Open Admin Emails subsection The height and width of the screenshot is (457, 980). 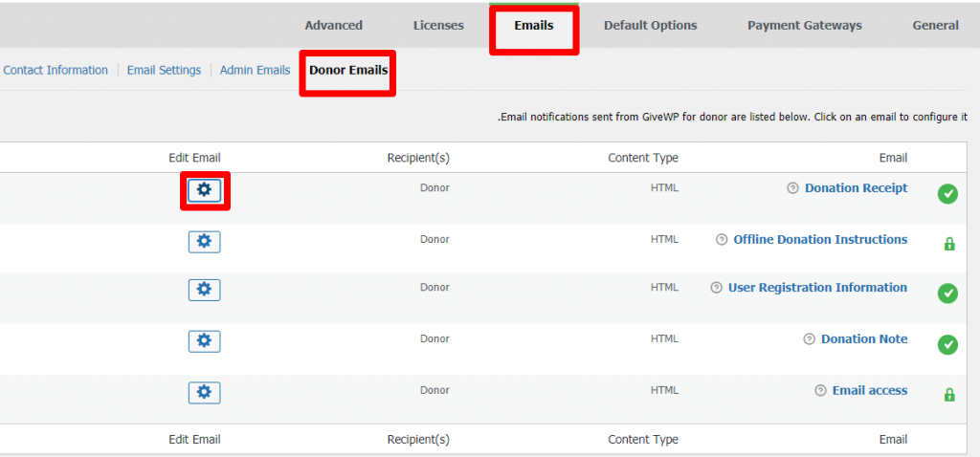[255, 70]
